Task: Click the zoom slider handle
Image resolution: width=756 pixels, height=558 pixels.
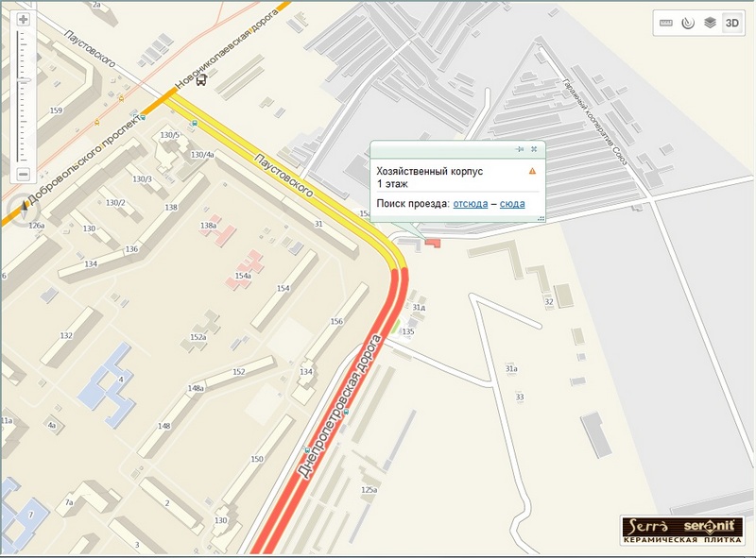Action: coord(24,81)
